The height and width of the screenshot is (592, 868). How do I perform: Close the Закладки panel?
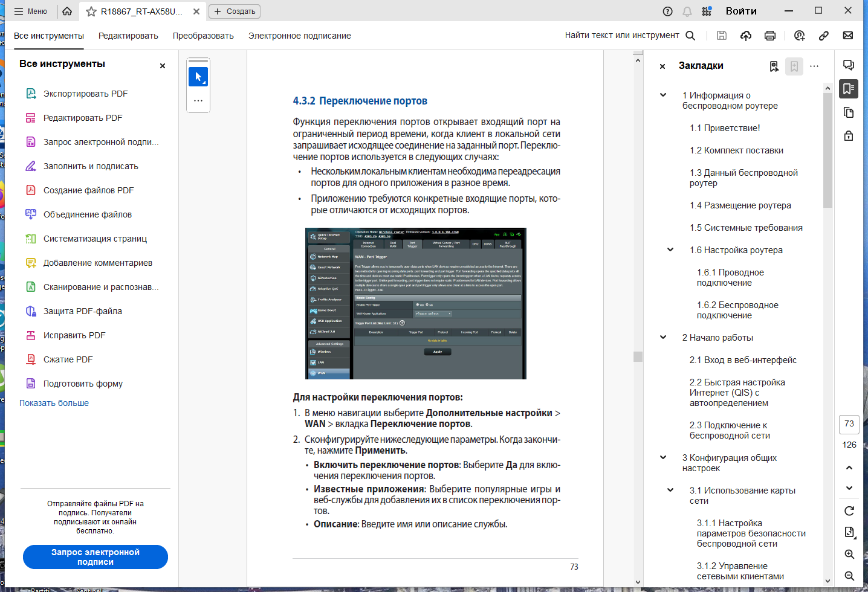(662, 66)
